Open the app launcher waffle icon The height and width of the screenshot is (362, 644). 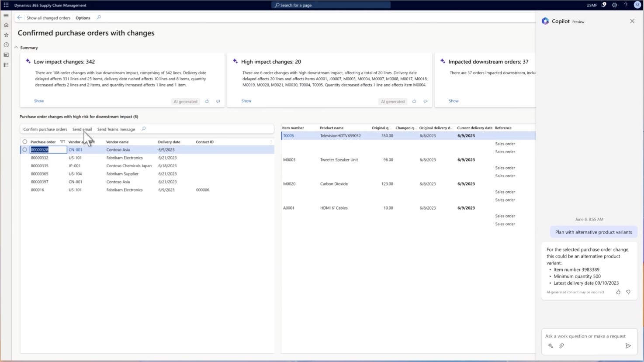6,5
